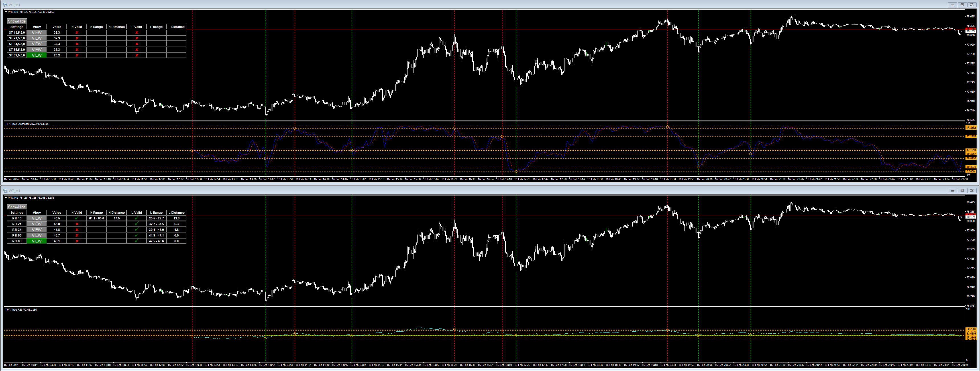Click L Valid green checkmark for RSI 89

[x=136, y=241]
